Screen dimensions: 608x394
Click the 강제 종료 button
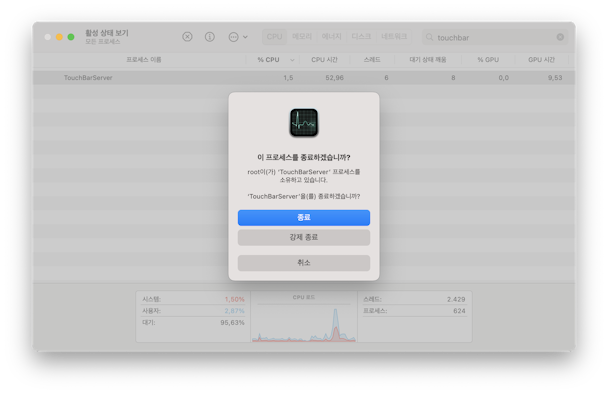point(304,237)
